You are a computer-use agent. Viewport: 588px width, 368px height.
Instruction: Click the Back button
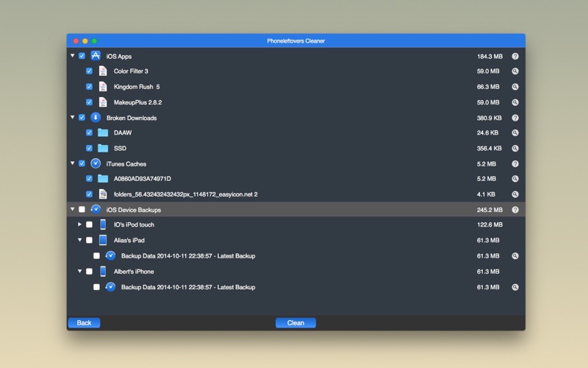coord(84,323)
